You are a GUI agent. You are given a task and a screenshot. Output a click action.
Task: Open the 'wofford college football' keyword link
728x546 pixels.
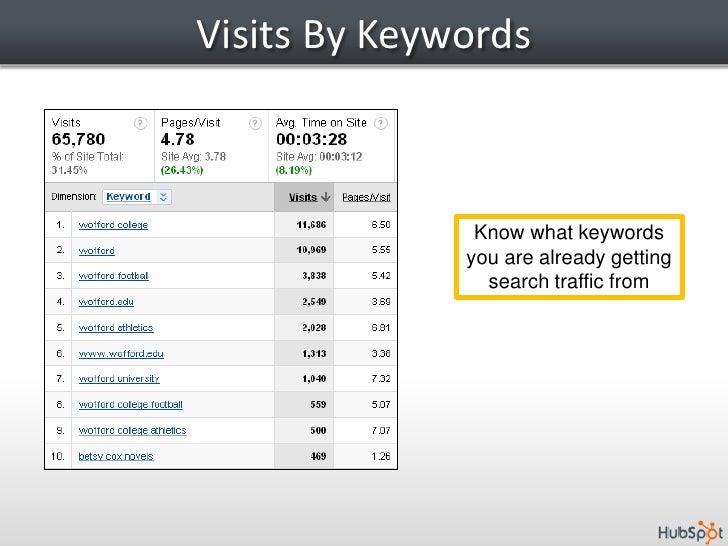[131, 405]
